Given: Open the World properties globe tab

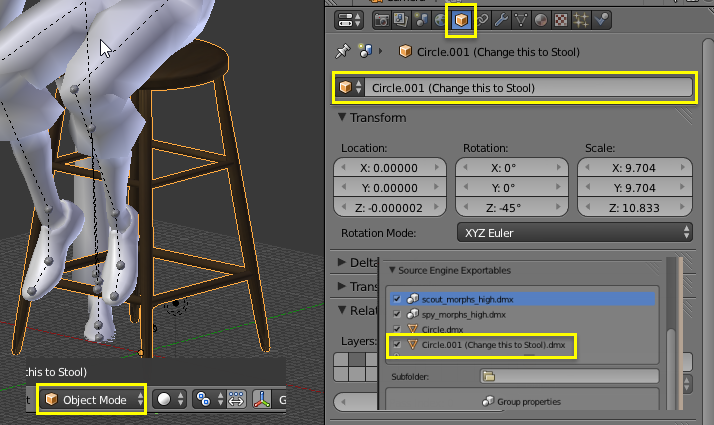Looking at the screenshot, I should pyautogui.click(x=440, y=20).
